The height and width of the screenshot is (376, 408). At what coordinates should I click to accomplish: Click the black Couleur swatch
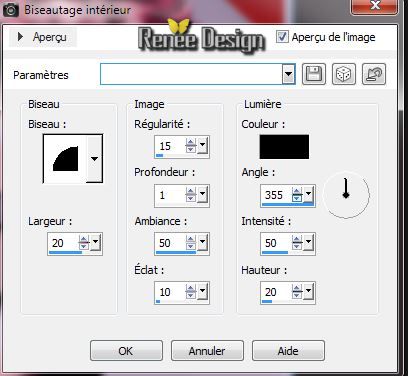(x=284, y=147)
